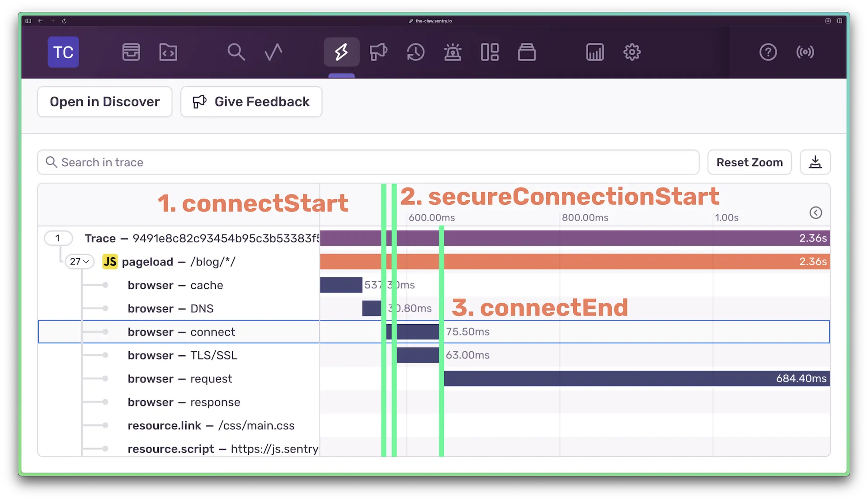
Task: Click the download trace icon button
Action: click(x=815, y=162)
